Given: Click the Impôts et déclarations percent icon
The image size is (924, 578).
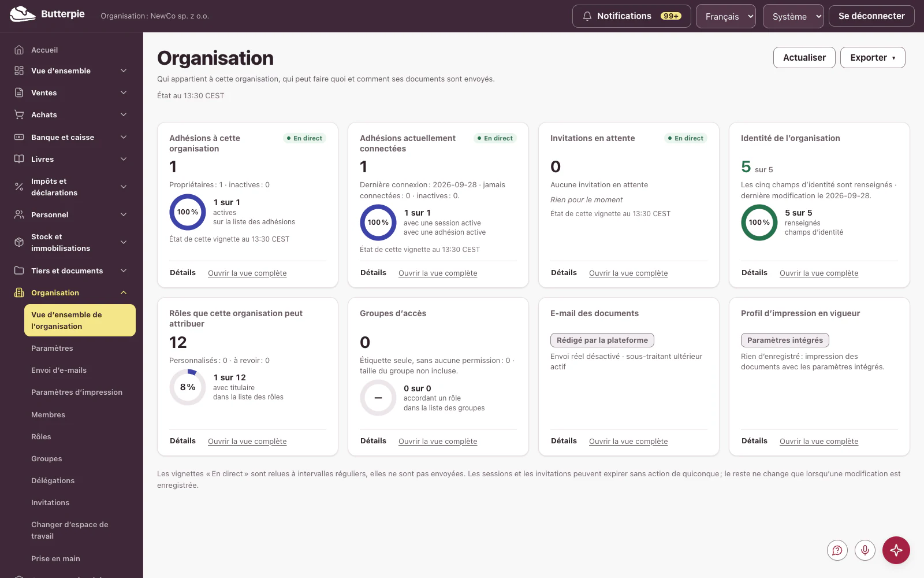Looking at the screenshot, I should click(19, 187).
